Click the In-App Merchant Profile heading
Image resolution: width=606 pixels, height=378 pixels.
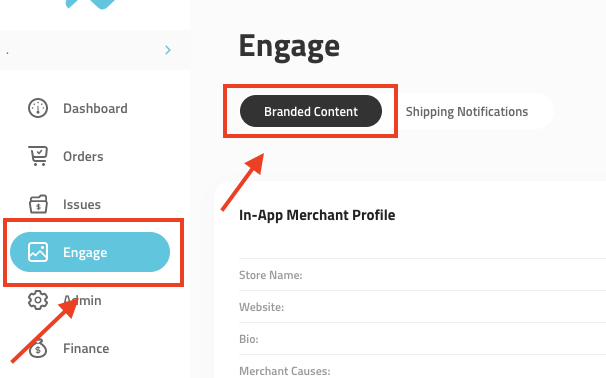317,215
